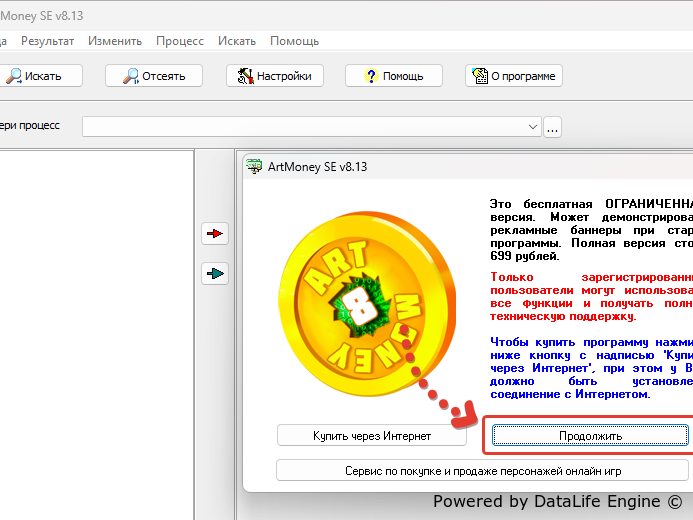This screenshot has width=693, height=520.
Task: Expand the process selection dropdown arrow
Action: coord(533,127)
